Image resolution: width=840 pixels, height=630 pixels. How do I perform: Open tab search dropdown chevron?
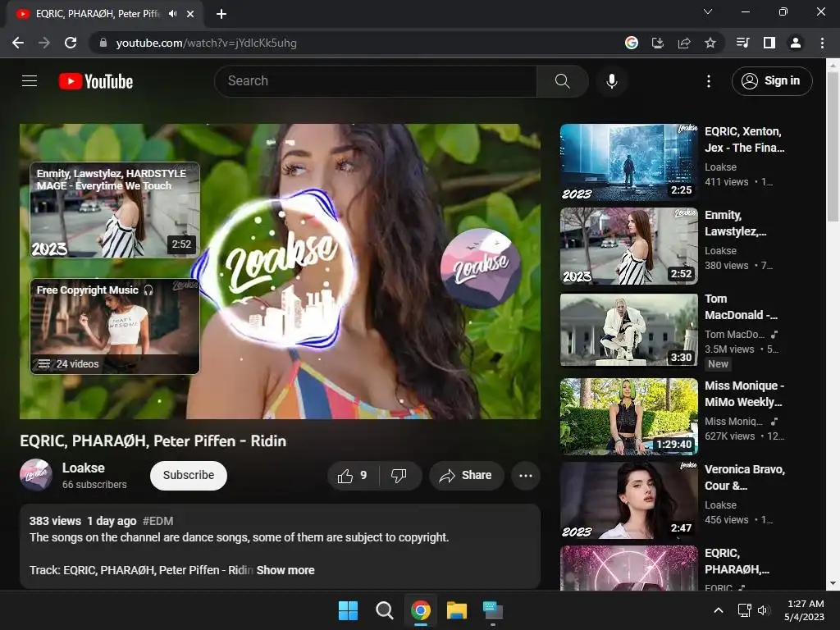tap(708, 11)
